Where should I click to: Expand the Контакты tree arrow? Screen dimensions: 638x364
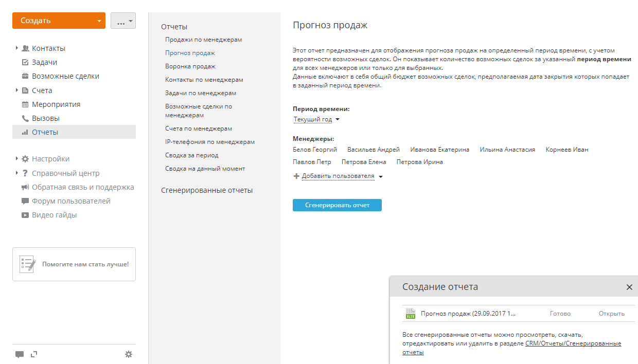(17, 48)
